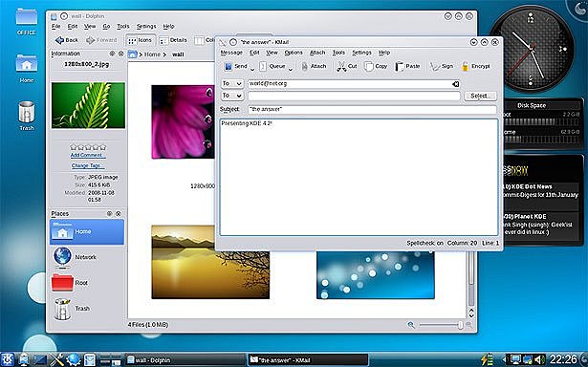
Task: Click the zoom out magnifier in Dolphin
Action: point(411,325)
